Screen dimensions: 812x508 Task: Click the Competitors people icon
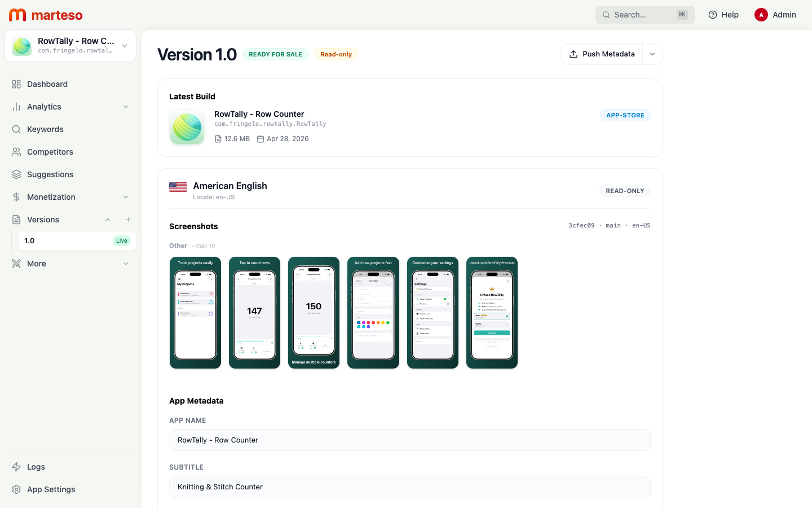16,152
